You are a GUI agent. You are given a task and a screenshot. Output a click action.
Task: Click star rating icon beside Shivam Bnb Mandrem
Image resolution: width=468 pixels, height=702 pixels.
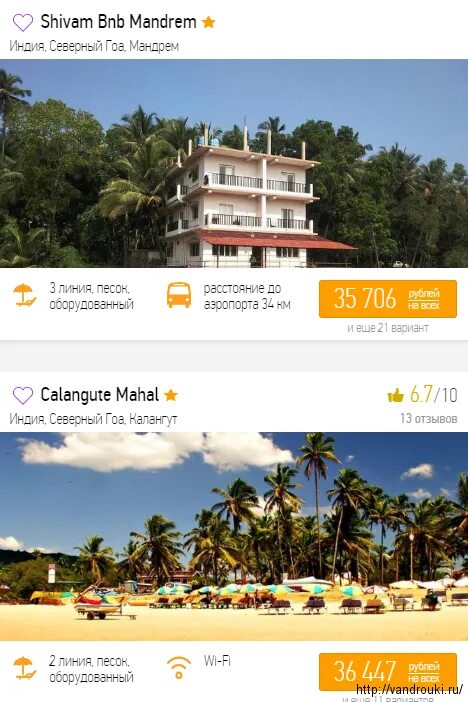(x=208, y=22)
